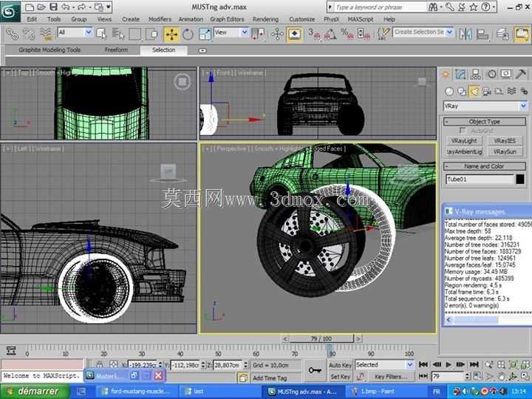Click the Add Time Tag field

coord(274,378)
